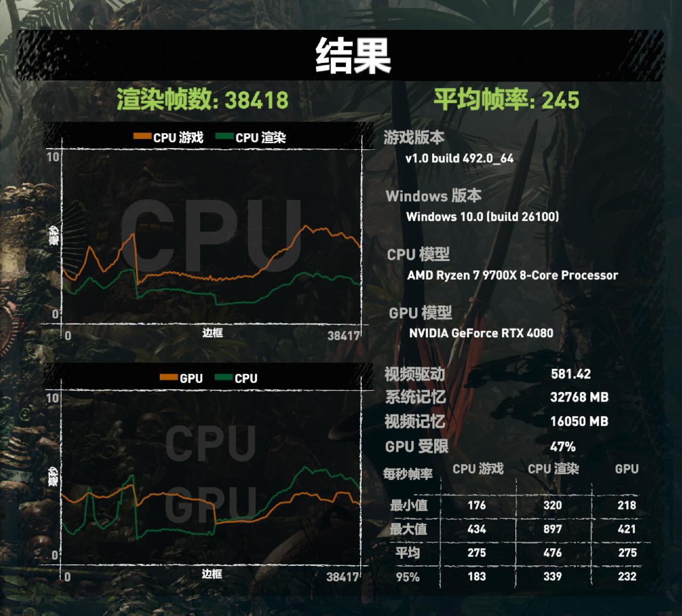Screen dimensions: 682x616
Task: Click the orange GPU legend swatch
Action: (168, 377)
